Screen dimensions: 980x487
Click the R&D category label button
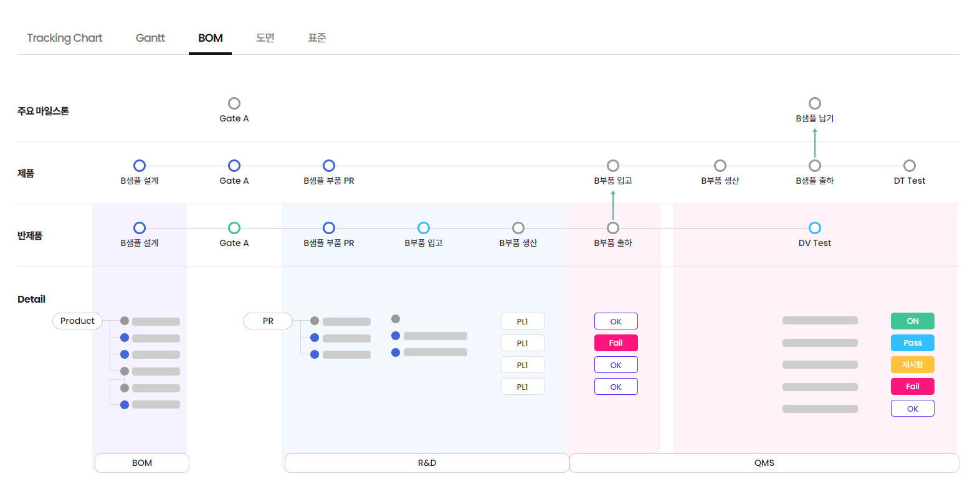click(427, 463)
